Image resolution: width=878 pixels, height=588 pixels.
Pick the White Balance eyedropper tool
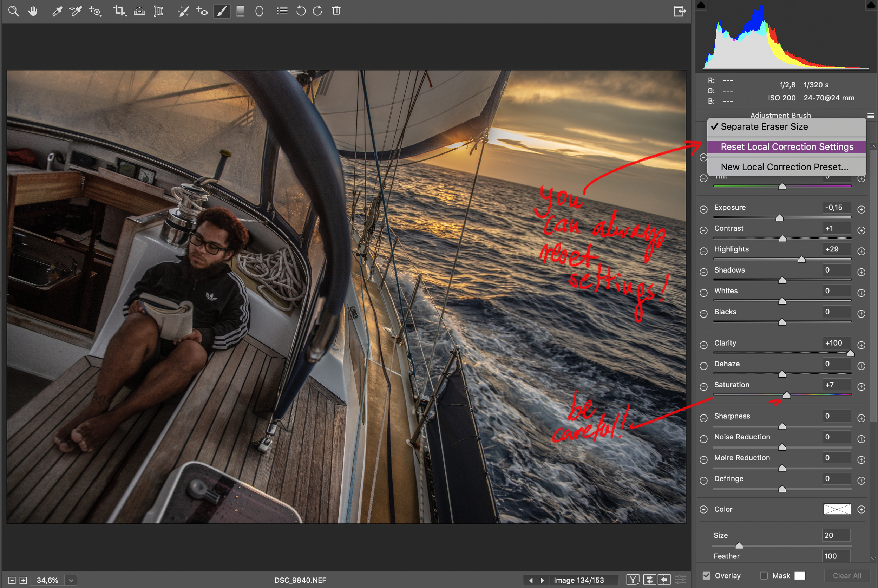[57, 11]
